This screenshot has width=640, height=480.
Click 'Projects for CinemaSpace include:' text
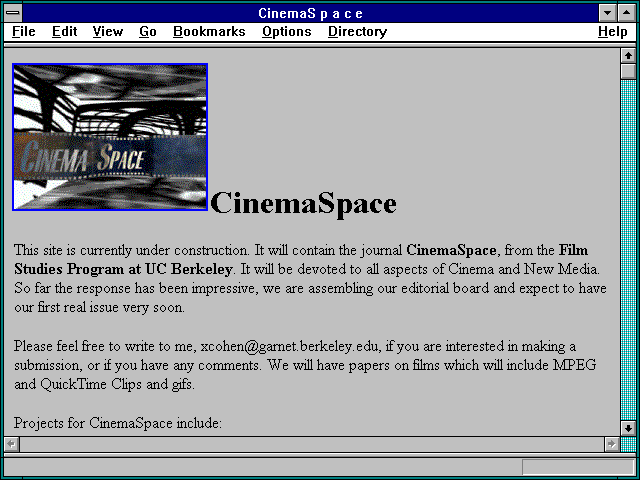click(x=118, y=423)
